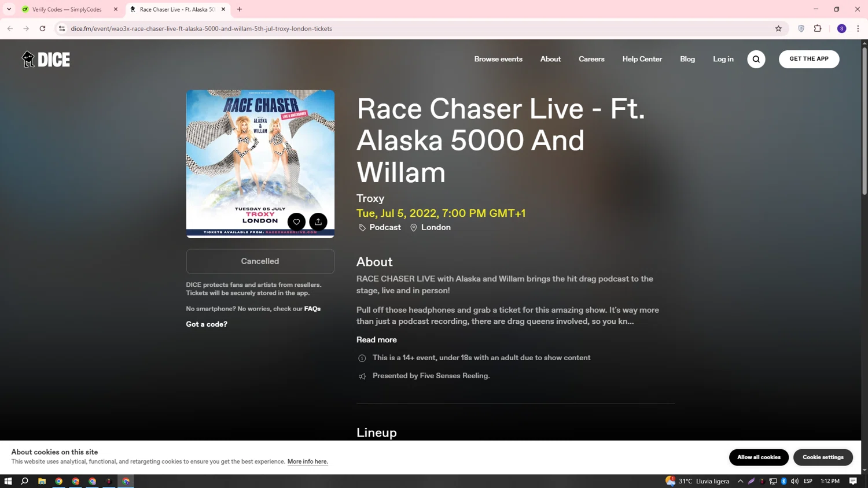
Task: Open Bluetooth tray icon
Action: click(784, 481)
